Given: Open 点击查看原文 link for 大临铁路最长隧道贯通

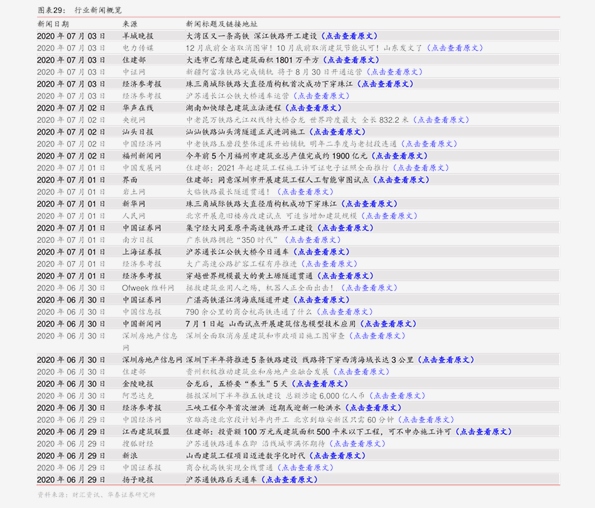Looking at the screenshot, I should tap(305, 192).
